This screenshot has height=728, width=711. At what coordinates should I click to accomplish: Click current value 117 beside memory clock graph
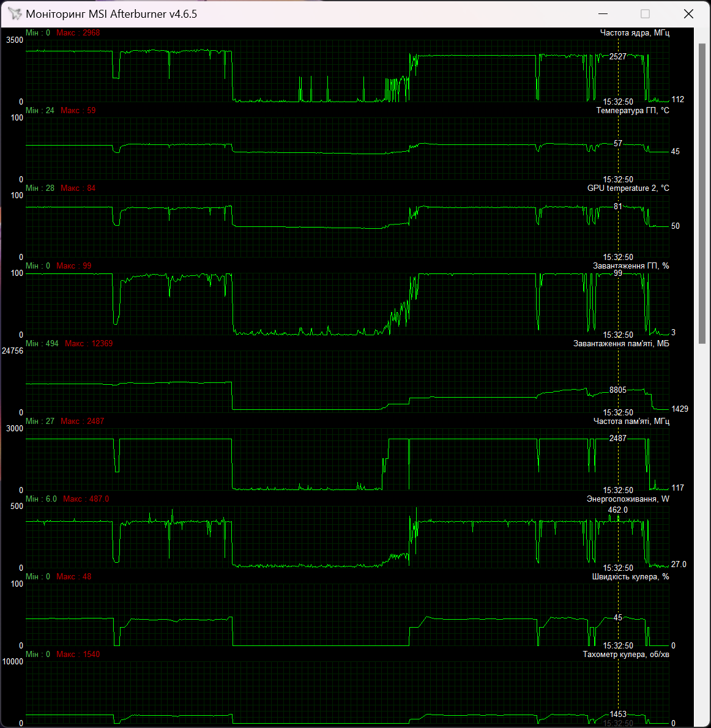(x=677, y=488)
